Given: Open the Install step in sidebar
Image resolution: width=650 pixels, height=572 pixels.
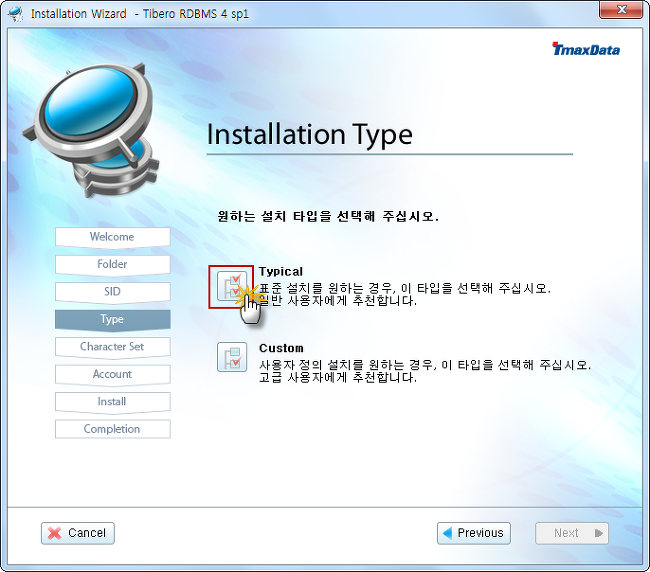Looking at the screenshot, I should 112,402.
